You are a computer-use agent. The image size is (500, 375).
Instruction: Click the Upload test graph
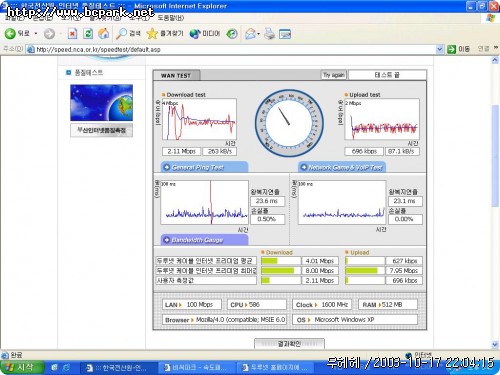pos(382,119)
